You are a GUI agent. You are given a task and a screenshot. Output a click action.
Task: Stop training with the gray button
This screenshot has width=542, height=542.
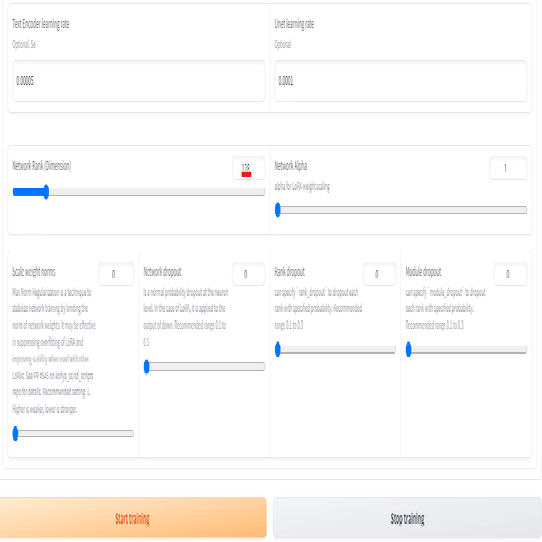coord(407,518)
